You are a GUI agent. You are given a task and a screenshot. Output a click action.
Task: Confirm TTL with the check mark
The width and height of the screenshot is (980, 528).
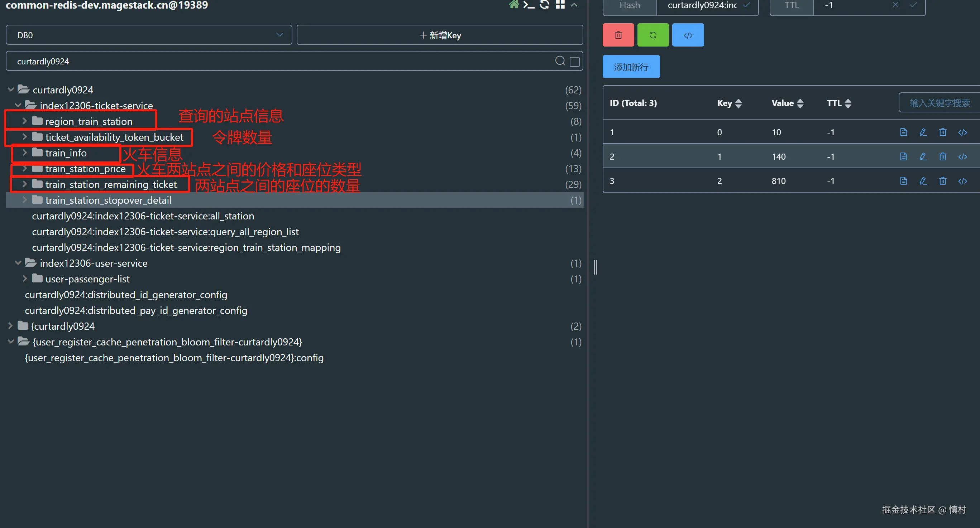913,5
